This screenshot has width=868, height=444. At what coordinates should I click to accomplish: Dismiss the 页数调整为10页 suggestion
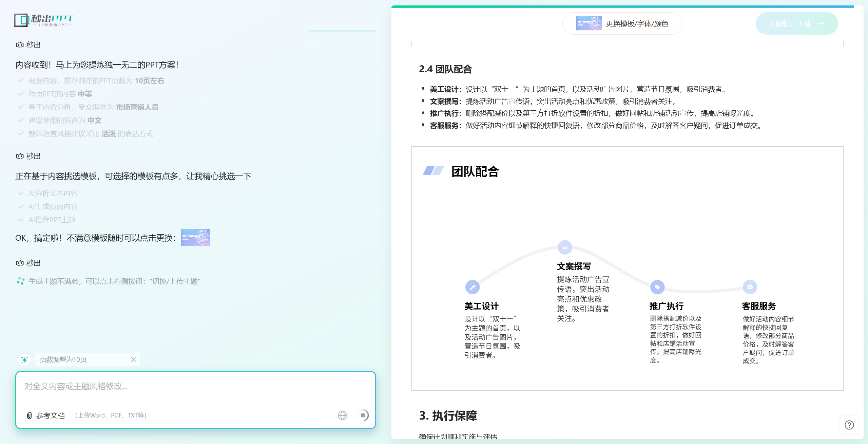(133, 359)
